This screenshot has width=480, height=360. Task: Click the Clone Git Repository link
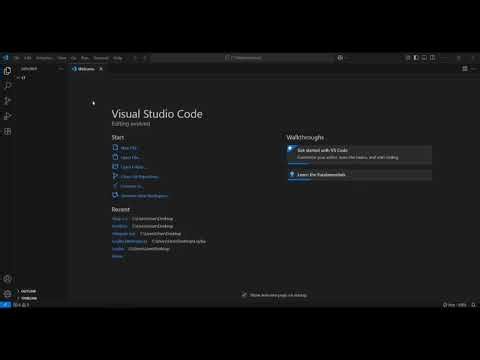point(140,176)
